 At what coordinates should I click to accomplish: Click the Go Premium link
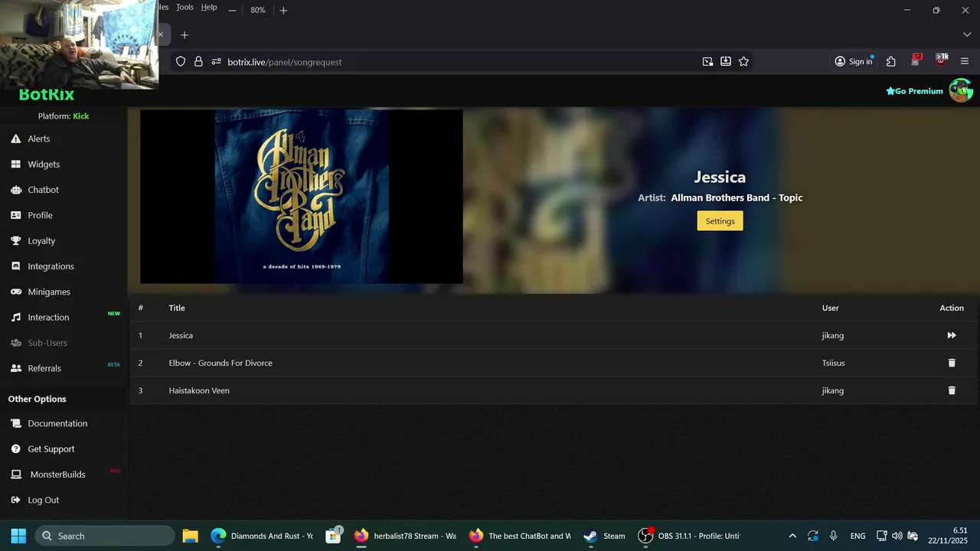(914, 91)
